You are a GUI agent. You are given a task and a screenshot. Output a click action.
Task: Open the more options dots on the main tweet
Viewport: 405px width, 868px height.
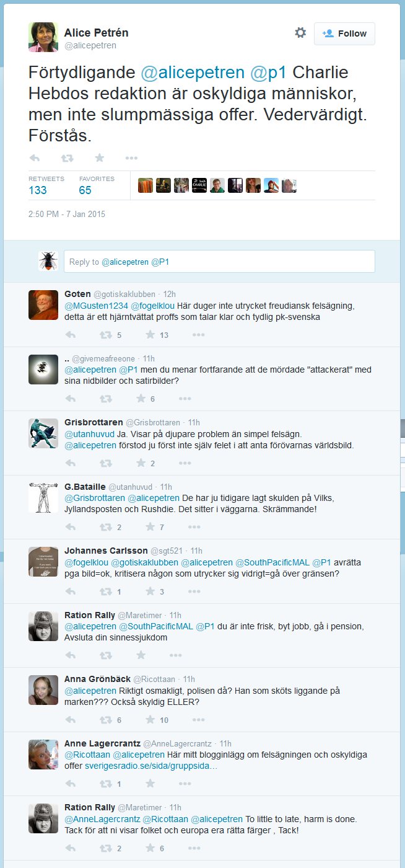pos(131,158)
